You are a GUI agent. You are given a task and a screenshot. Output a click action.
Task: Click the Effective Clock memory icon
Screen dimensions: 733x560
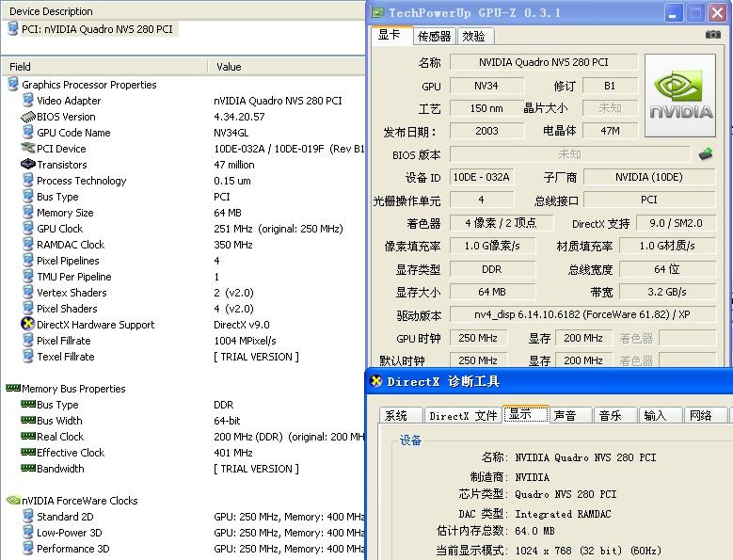click(28, 452)
